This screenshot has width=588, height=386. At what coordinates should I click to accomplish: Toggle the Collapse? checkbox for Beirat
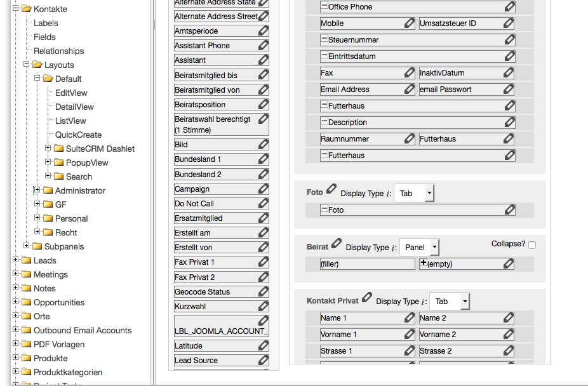coord(532,245)
